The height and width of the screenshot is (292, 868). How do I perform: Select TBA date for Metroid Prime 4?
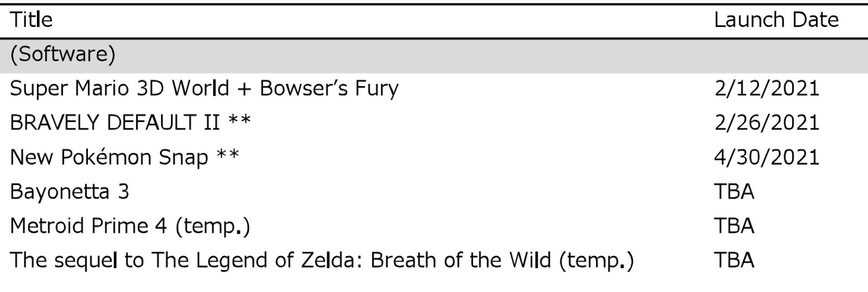733,226
